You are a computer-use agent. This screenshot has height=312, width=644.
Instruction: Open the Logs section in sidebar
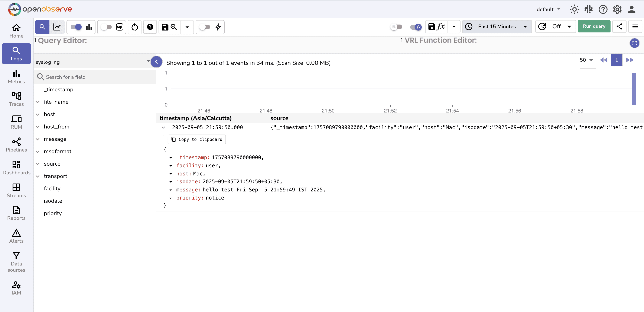[x=16, y=54]
